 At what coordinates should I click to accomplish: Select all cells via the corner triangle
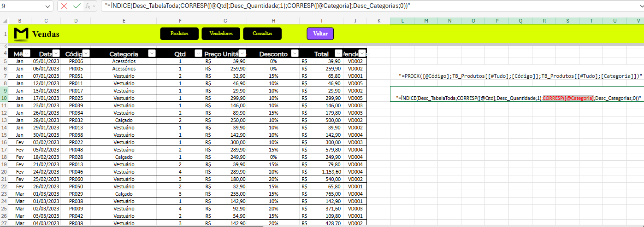pyautogui.click(x=4, y=21)
